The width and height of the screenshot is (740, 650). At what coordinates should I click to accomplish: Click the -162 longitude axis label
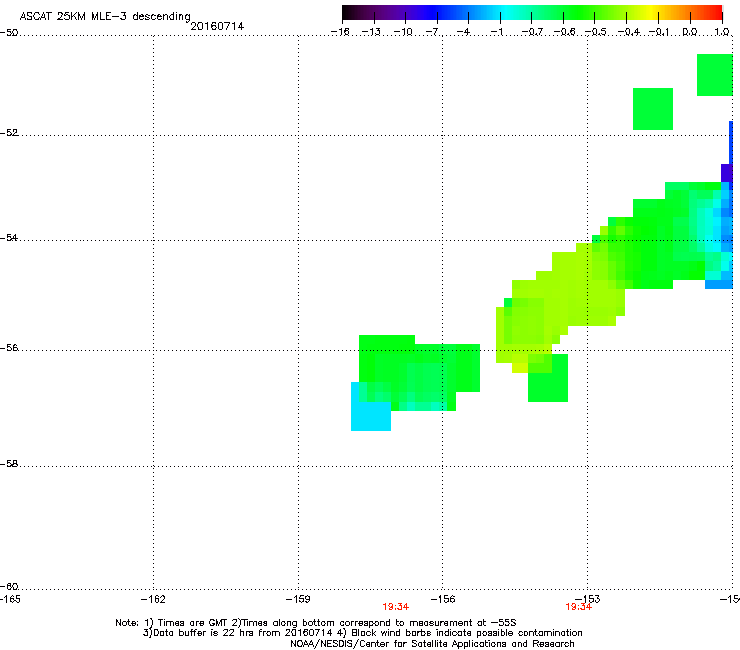pos(153,599)
